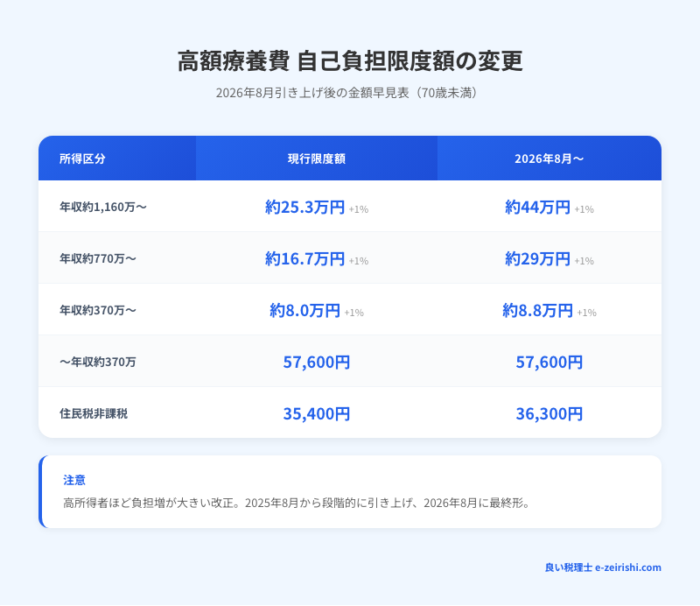Viewport: 700px width, 606px height.
Task: Select 57,600円 in the 現行限度額 column
Action: 317,363
